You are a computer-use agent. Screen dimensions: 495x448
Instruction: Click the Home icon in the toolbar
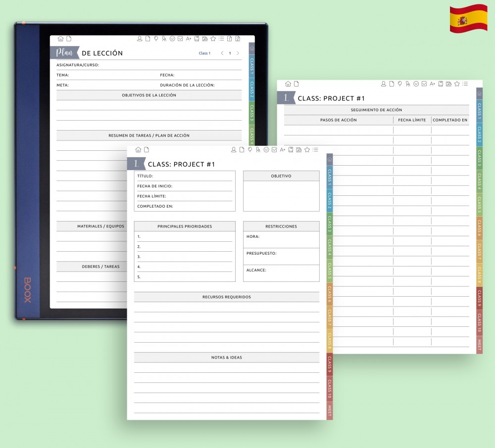pyautogui.click(x=138, y=149)
